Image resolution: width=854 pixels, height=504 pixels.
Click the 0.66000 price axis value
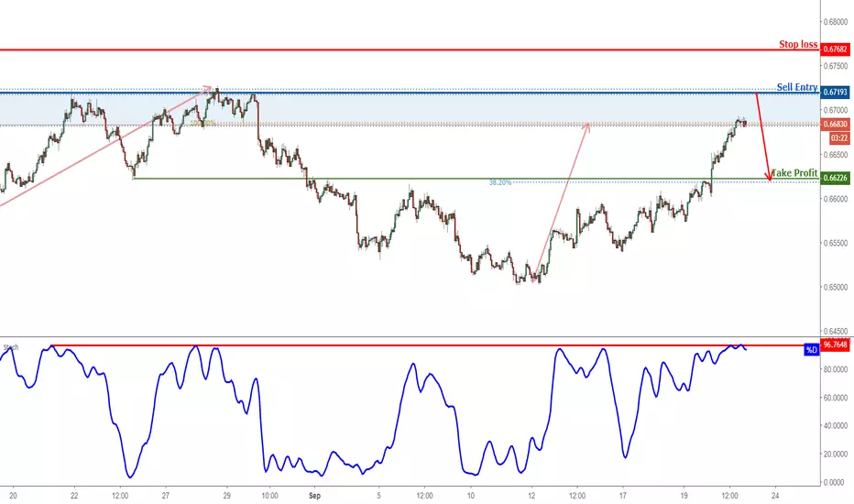pos(836,199)
